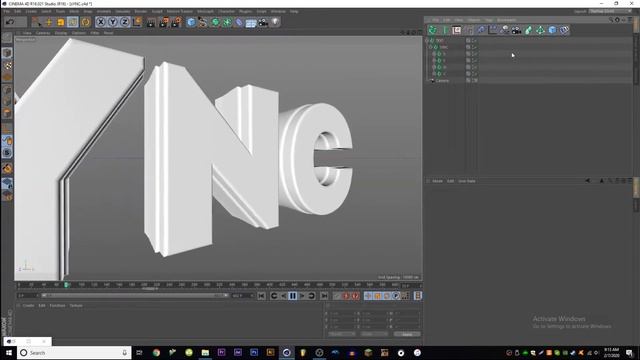640x360 pixels.
Task: Add a Subdivision Surface generator
Action: [215, 22]
